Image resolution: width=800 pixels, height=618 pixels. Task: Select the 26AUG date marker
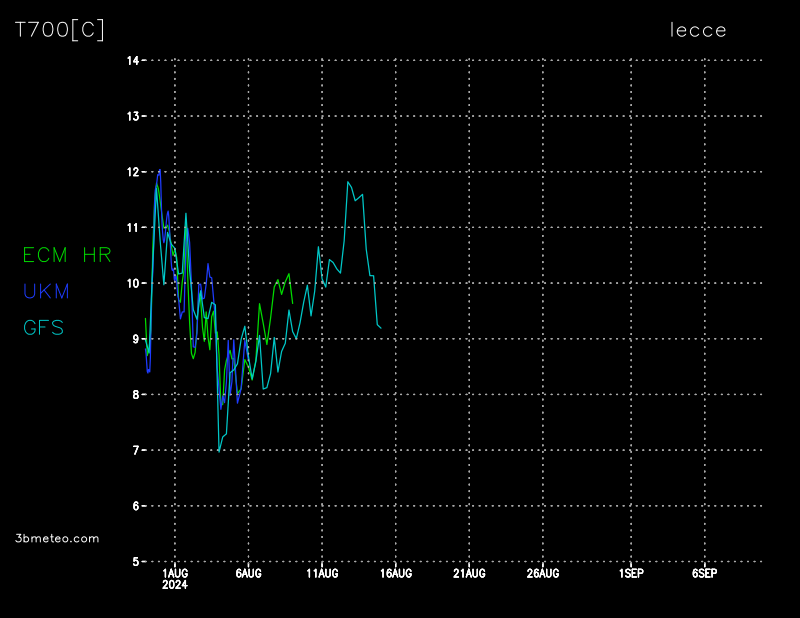click(543, 574)
